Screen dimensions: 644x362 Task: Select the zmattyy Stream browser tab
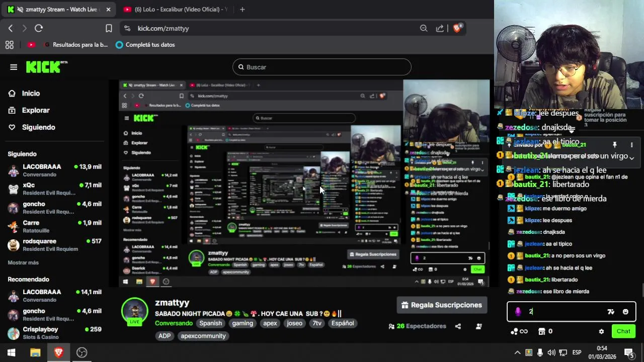click(x=58, y=10)
